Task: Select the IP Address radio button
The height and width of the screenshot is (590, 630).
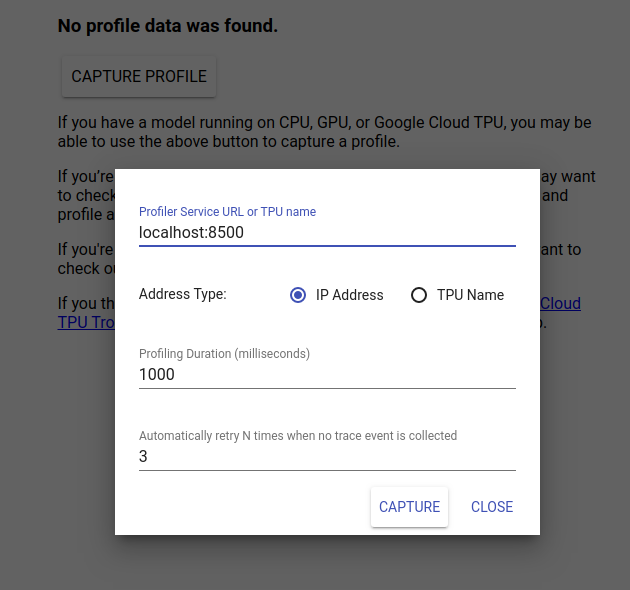Action: 297,295
